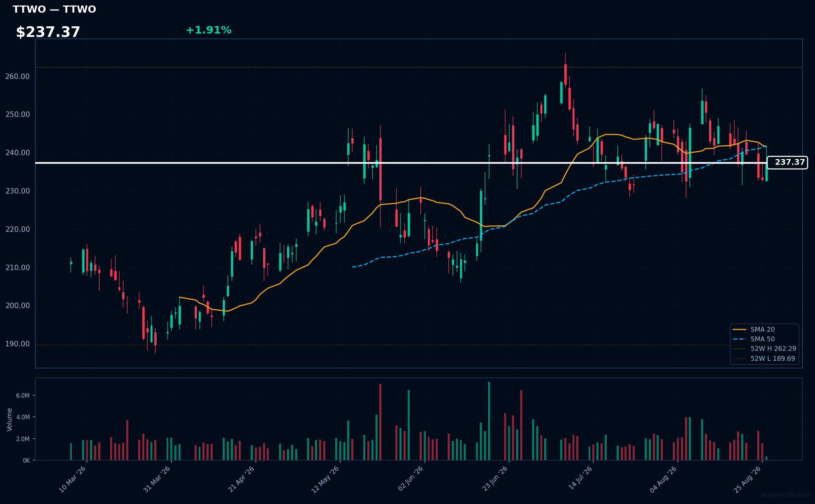Viewport: 815px width, 504px height.
Task: Click the 14 Jul '26 date label
Action: [580, 478]
